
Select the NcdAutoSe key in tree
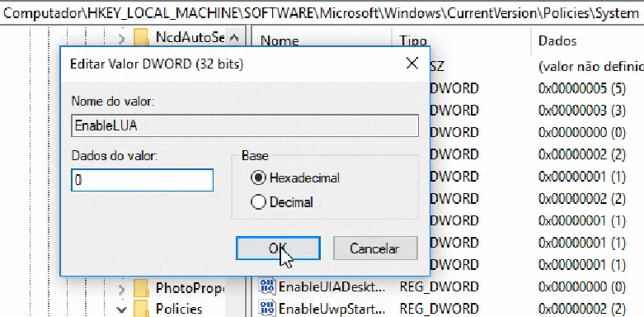point(190,37)
